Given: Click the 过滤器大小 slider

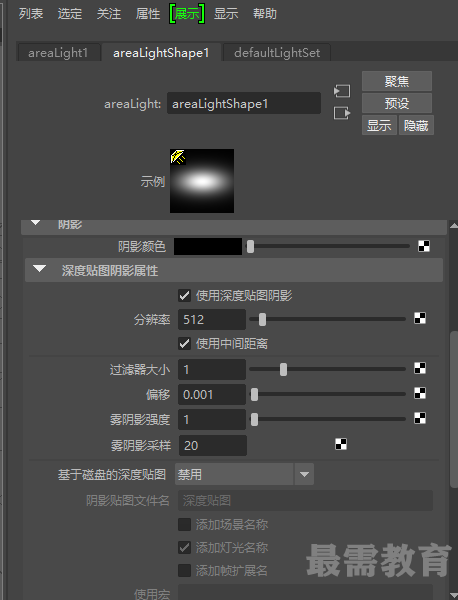Looking at the screenshot, I should [328, 369].
